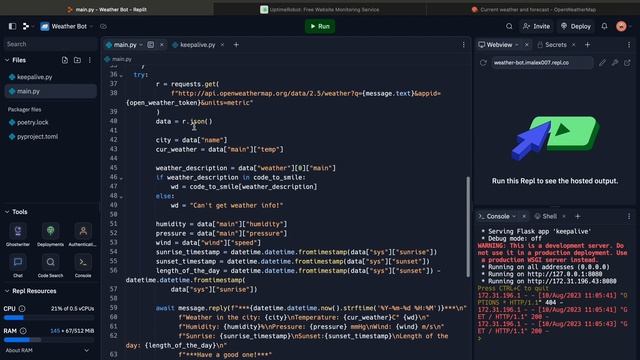Add a new editor tab

pos(236,44)
